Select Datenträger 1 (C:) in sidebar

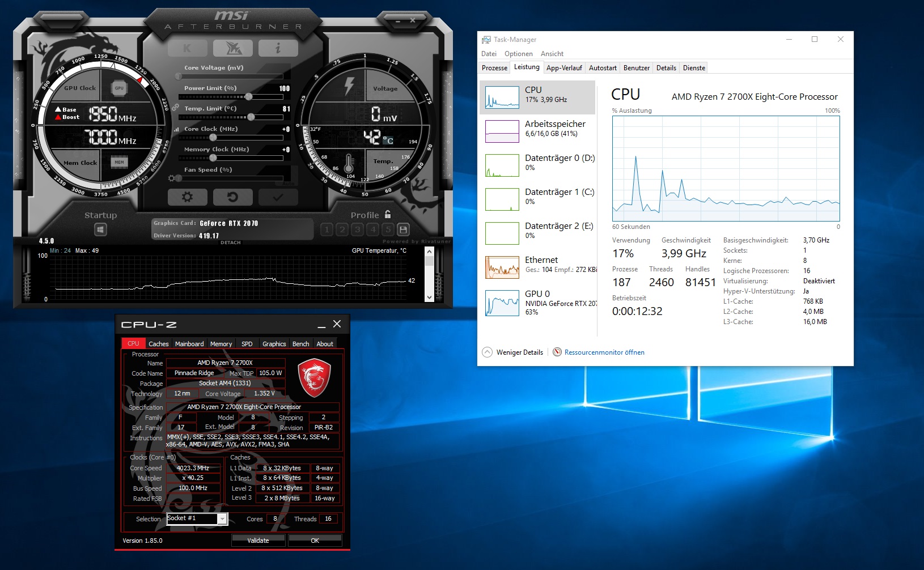coord(537,199)
